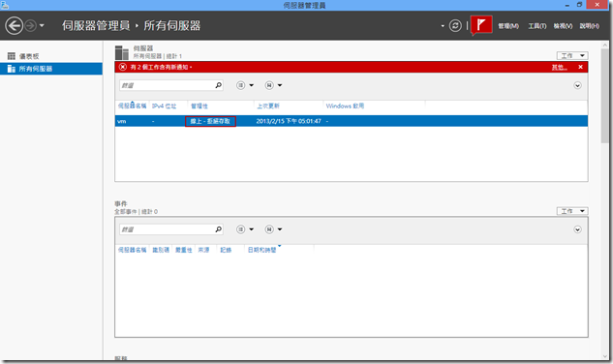The image size is (613, 364).
Task: Open the 管理(M) menu
Action: (x=508, y=26)
